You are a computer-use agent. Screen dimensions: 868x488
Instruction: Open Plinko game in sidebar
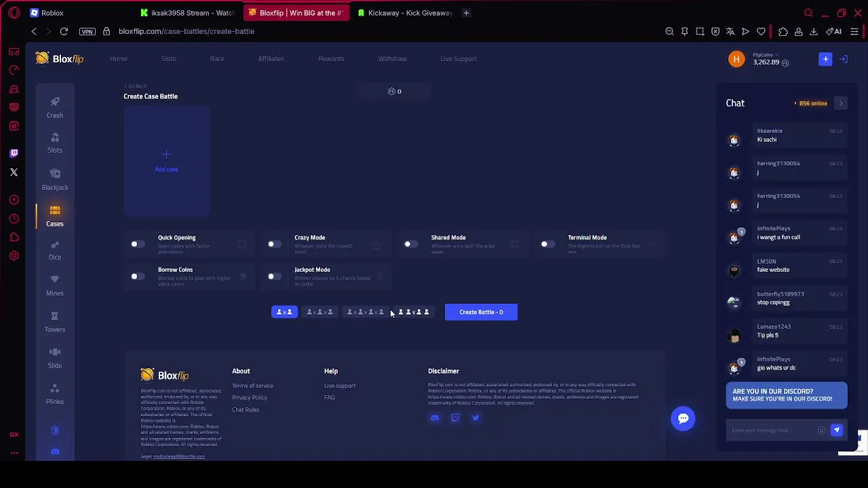[x=55, y=394]
